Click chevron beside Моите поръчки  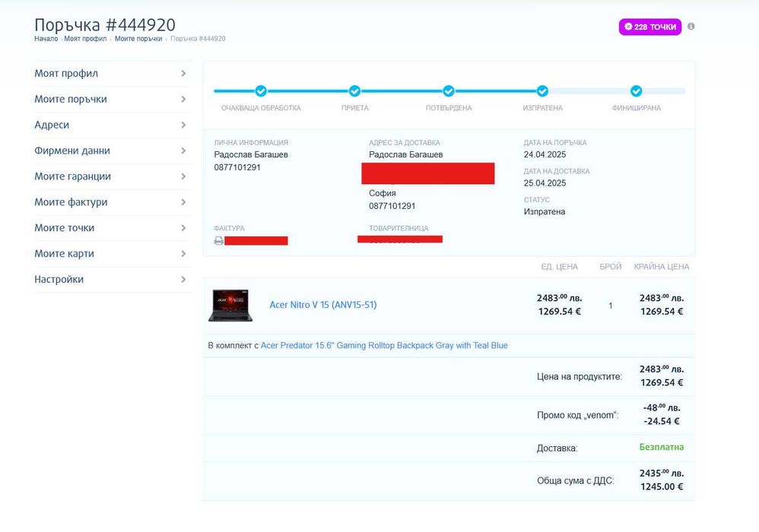[183, 99]
